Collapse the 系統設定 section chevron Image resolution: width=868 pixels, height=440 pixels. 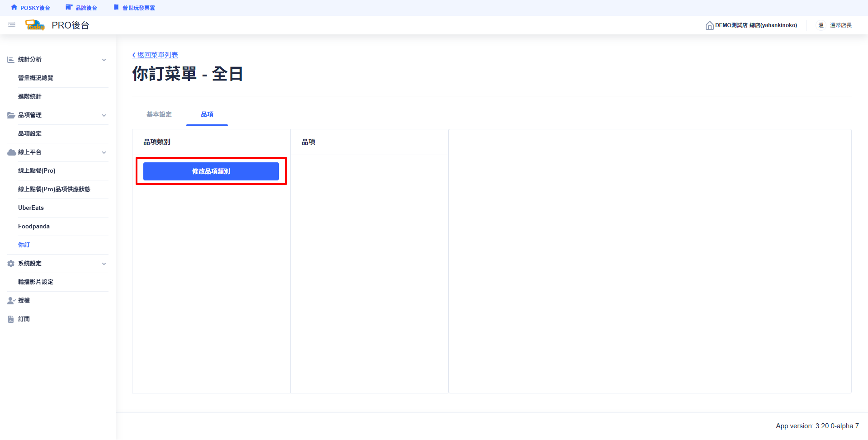[104, 264]
